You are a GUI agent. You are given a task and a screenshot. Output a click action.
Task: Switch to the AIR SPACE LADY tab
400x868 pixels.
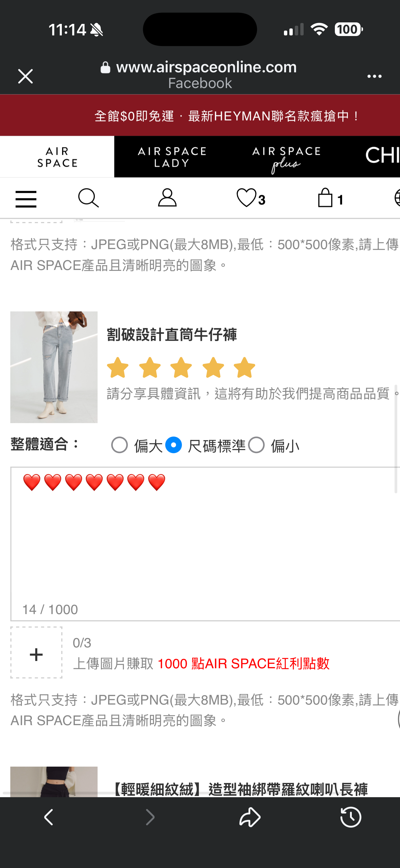pos(172,157)
